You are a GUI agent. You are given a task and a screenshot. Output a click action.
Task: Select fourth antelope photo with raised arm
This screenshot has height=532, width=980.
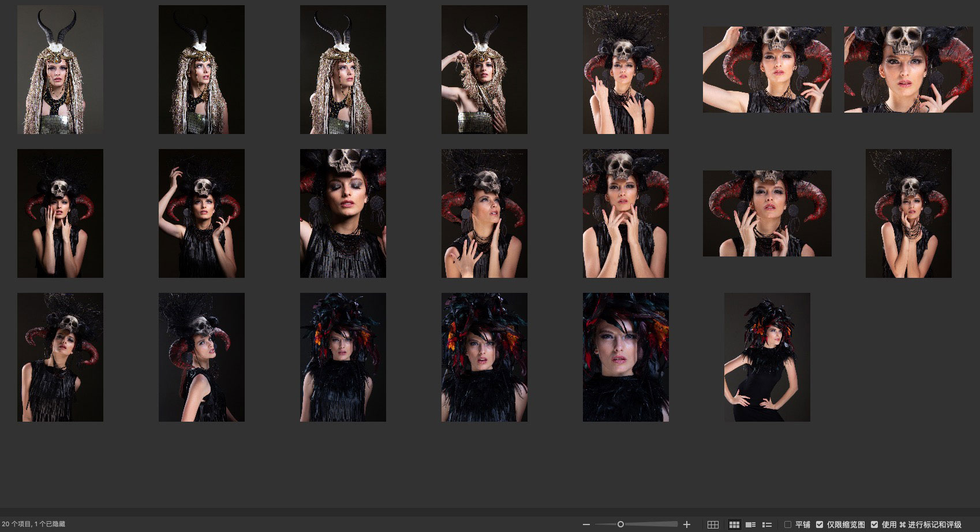coord(484,70)
